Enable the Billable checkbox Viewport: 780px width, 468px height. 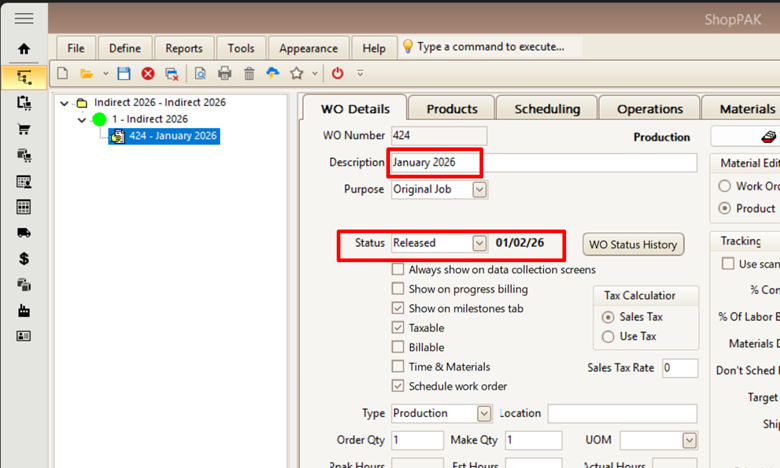pyautogui.click(x=399, y=347)
